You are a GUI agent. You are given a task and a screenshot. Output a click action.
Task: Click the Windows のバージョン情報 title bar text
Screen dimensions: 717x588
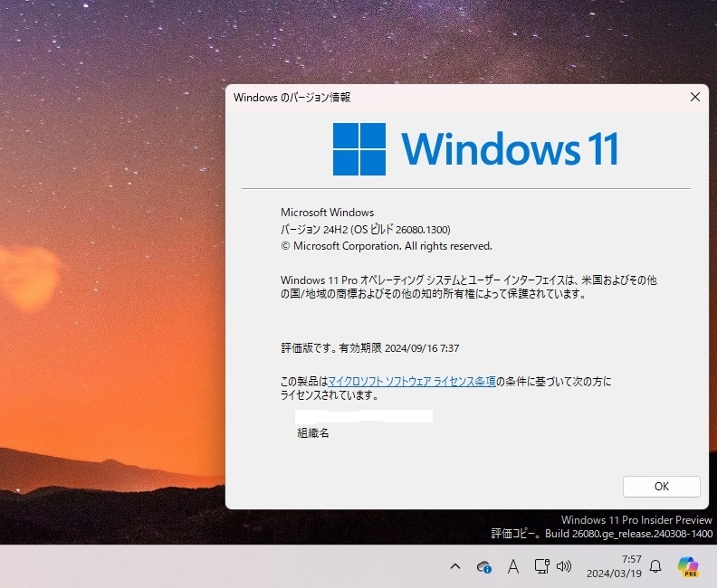pos(292,98)
